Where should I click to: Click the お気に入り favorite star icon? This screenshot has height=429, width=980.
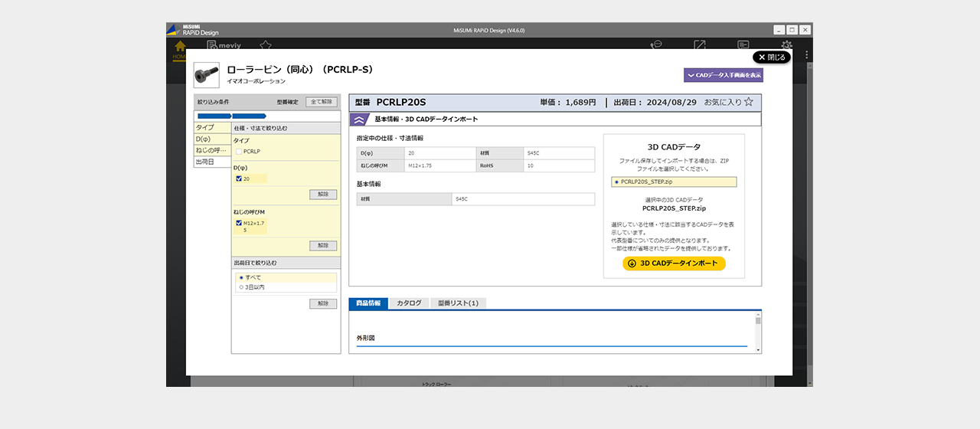tap(749, 102)
